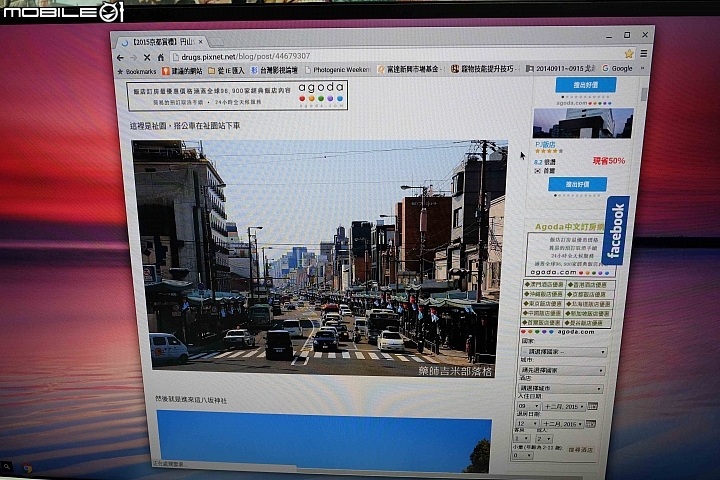The image size is (720, 480).
Task: Open the 20140911~0915 bookmark
Action: pyautogui.click(x=561, y=68)
